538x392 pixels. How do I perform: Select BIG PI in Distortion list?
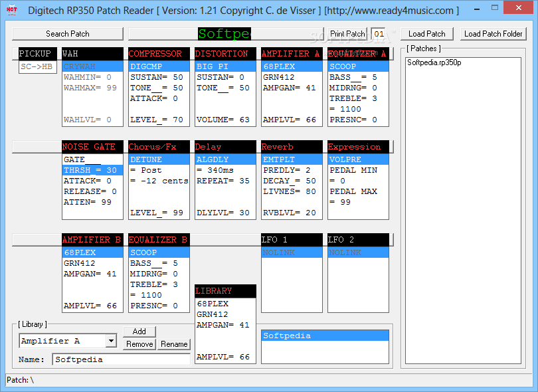(225, 66)
